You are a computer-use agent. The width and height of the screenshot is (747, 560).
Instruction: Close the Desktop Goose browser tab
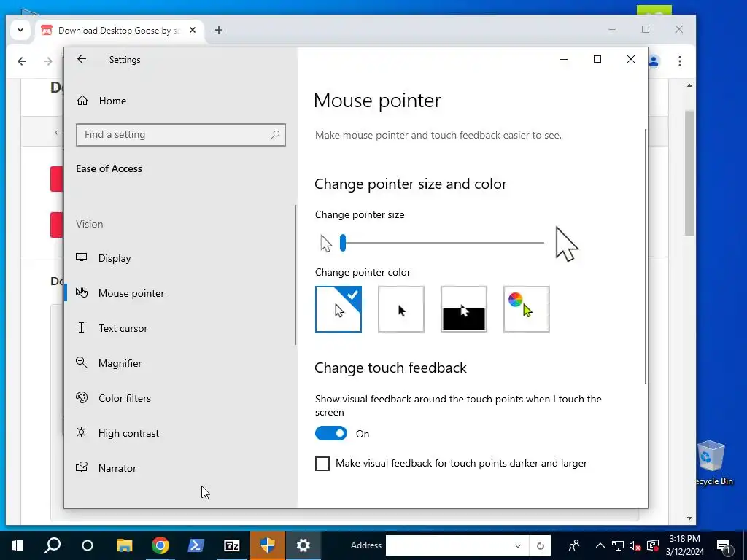point(193,30)
